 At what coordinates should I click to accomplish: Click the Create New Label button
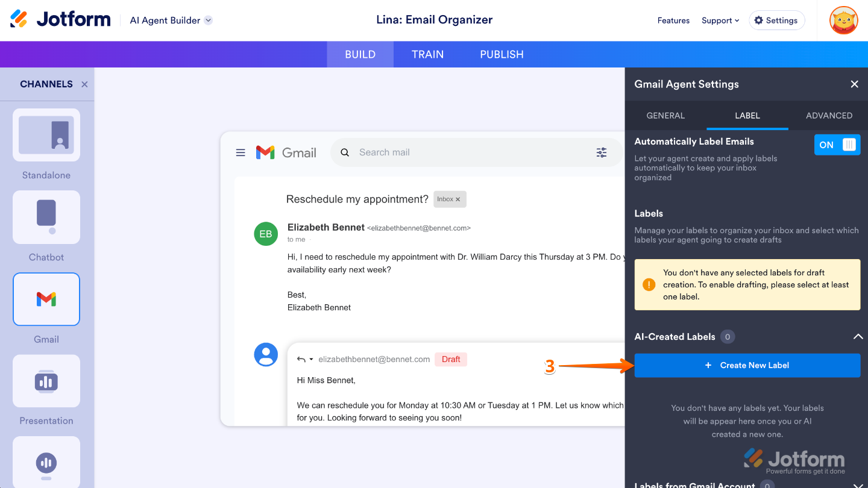747,365
